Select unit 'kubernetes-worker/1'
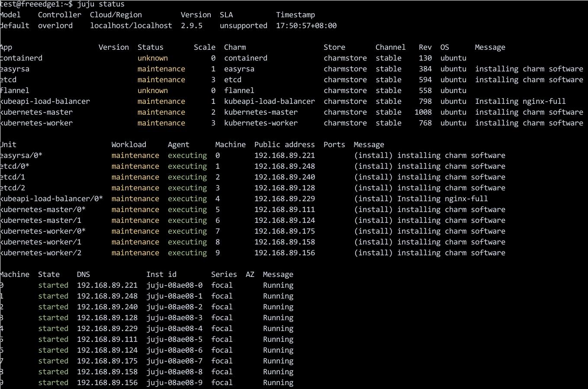Image resolution: width=588 pixels, height=389 pixels. [41, 242]
